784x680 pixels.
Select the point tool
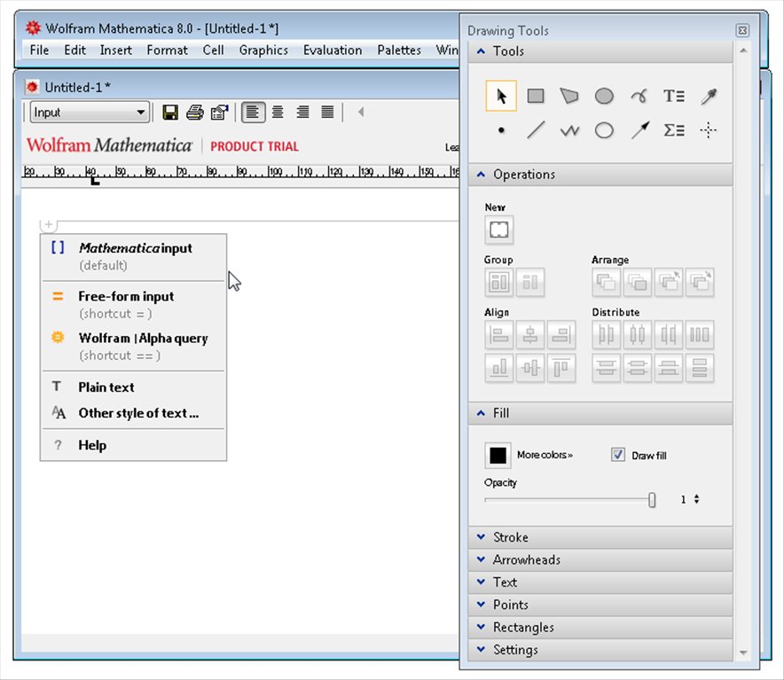501,130
